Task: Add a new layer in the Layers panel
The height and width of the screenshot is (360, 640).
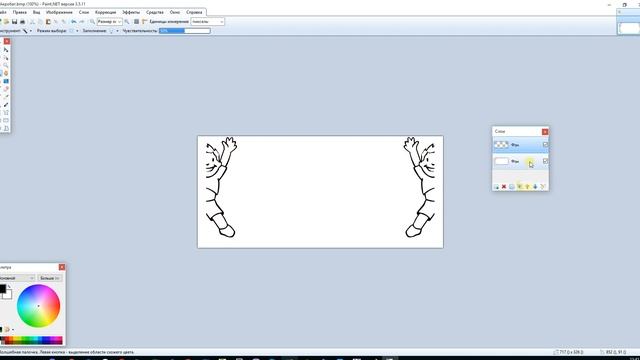Action: [496, 187]
